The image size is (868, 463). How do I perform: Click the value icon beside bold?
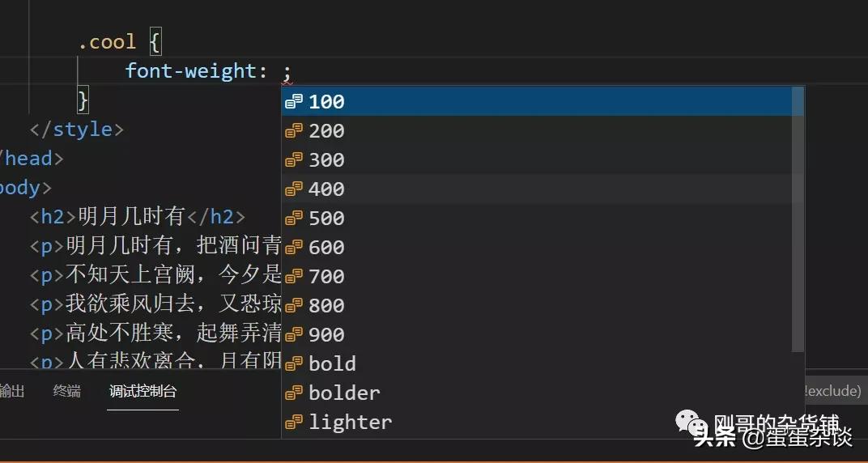[294, 363]
